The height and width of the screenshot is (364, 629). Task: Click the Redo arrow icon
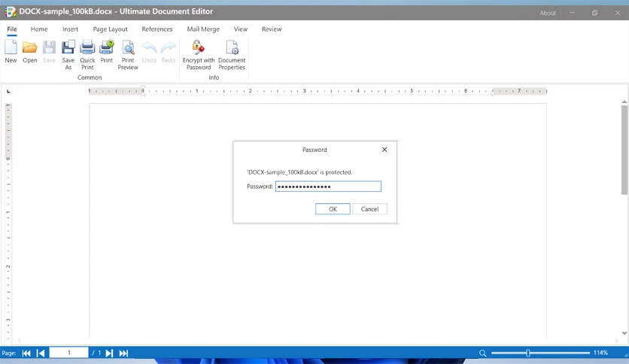pyautogui.click(x=169, y=47)
